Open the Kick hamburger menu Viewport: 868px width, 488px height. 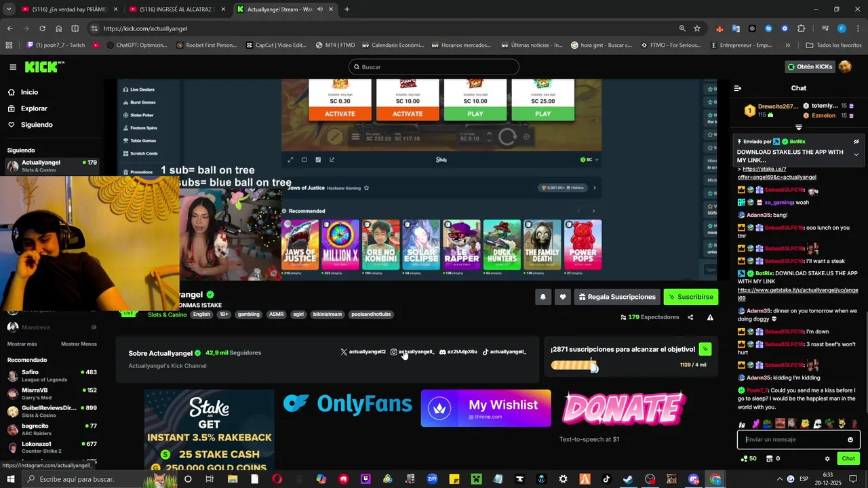point(13,67)
